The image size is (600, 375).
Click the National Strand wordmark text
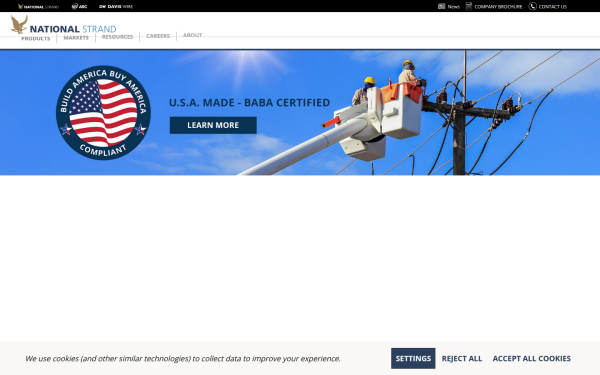(x=73, y=29)
